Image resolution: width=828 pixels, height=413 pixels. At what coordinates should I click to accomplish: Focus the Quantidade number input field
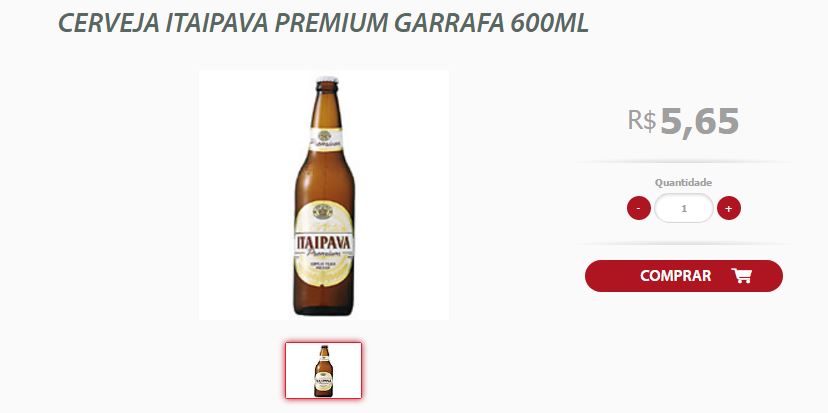click(x=684, y=208)
